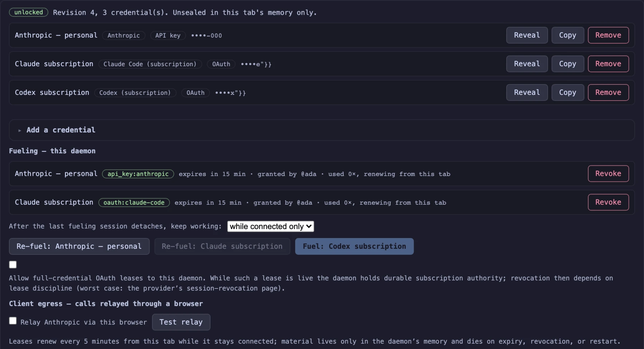Click the 'Claude Code (subscription)' provider tag

[150, 64]
